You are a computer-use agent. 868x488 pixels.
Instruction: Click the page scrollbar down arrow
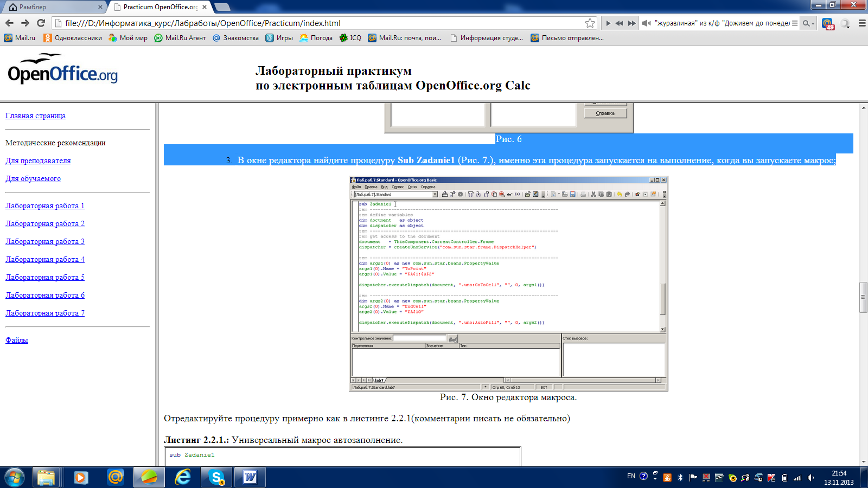[863, 461]
